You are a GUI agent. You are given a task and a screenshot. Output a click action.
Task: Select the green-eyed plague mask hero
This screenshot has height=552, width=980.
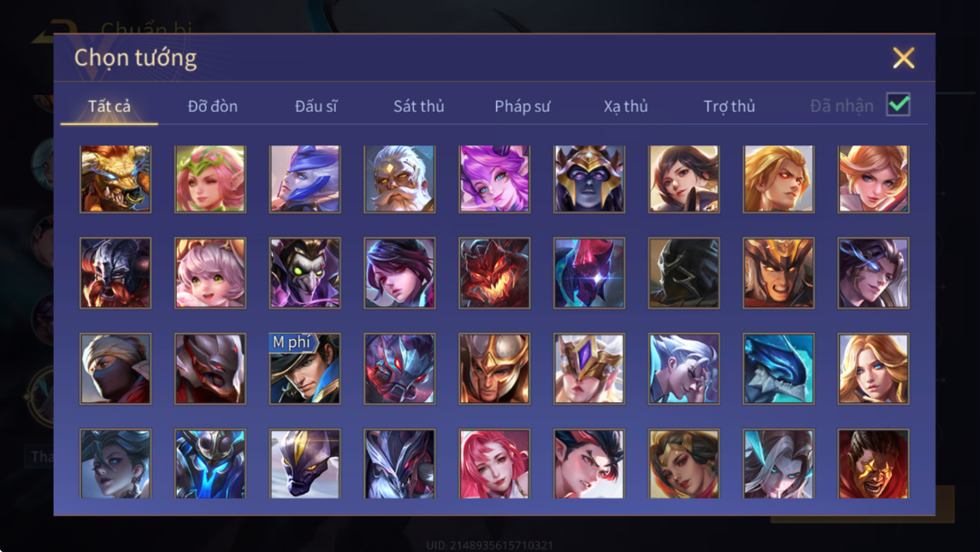pyautogui.click(x=305, y=273)
